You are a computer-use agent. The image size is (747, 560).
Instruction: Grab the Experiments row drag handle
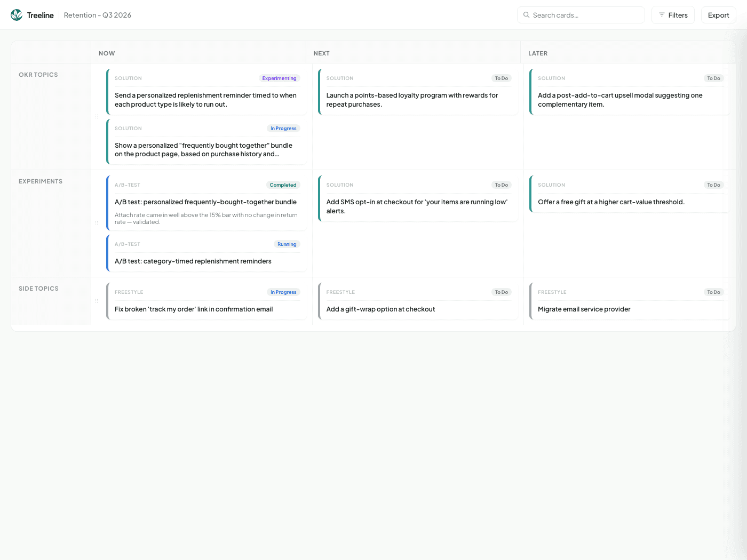[97, 223]
